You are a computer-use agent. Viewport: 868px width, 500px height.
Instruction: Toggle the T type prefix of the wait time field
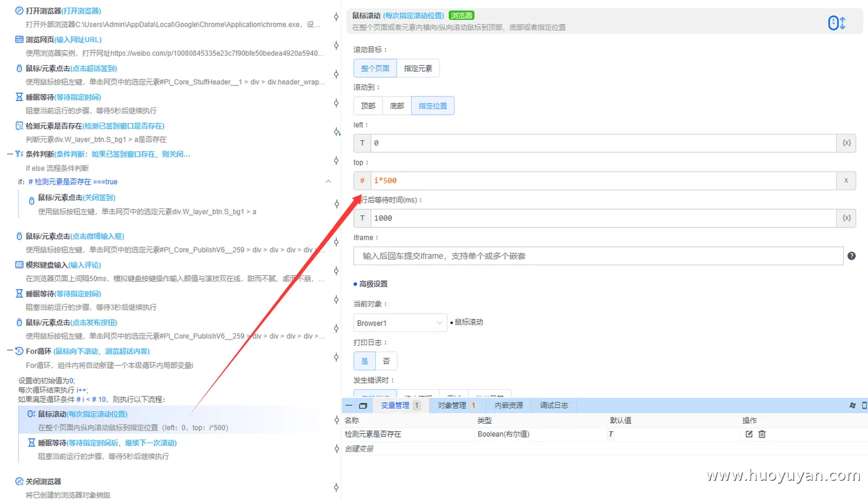362,218
